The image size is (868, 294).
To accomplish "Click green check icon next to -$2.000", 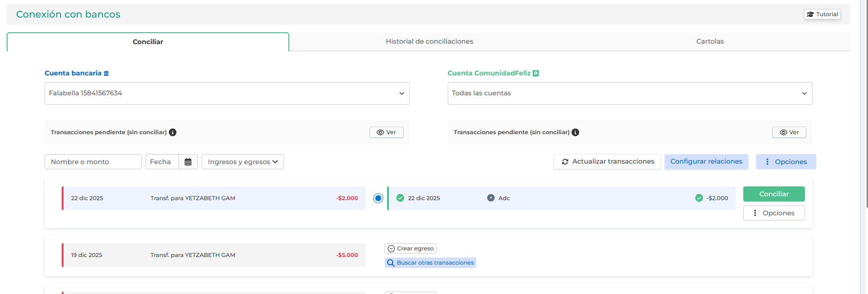I will pos(699,198).
